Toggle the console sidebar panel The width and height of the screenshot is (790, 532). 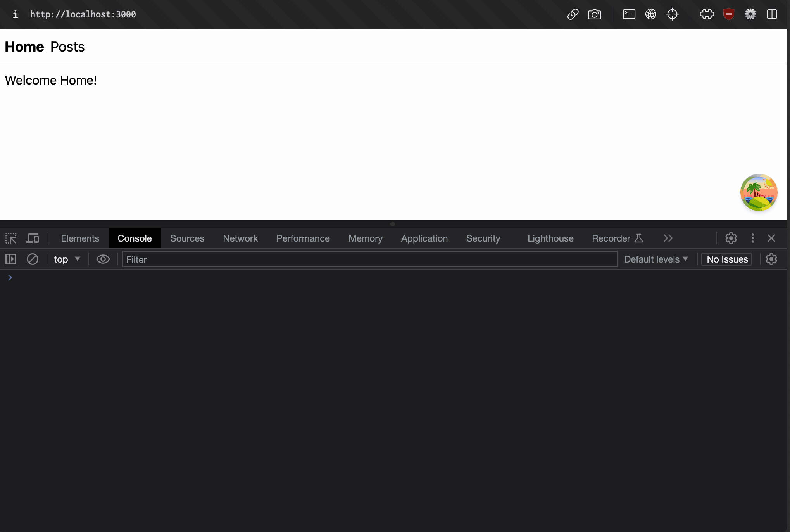point(11,259)
